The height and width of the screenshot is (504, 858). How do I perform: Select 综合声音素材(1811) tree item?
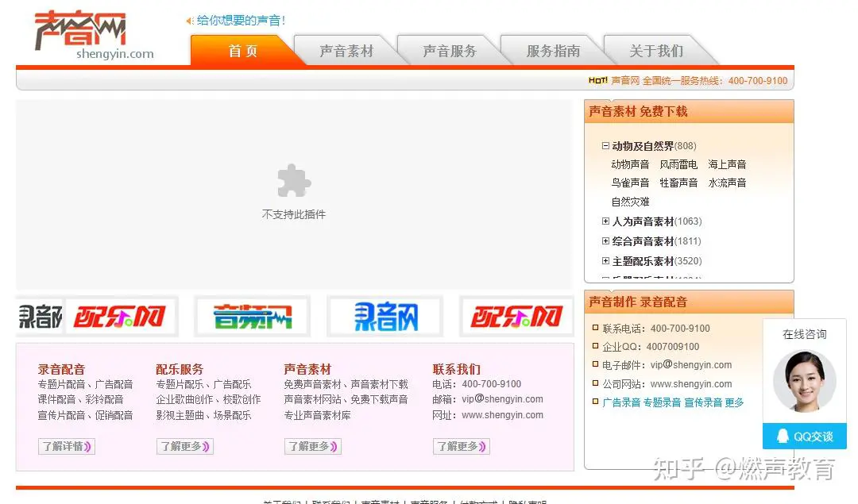click(x=657, y=241)
